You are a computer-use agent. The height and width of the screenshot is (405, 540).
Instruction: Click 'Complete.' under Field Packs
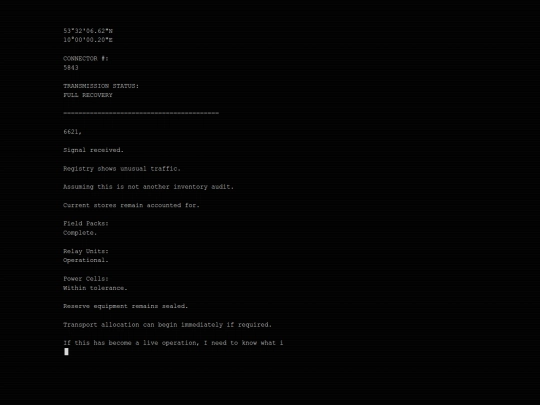80,232
